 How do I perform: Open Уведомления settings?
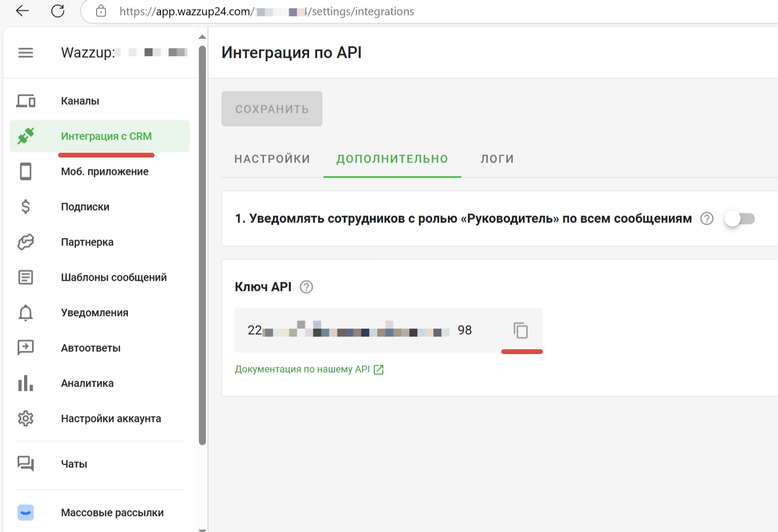coord(99,312)
